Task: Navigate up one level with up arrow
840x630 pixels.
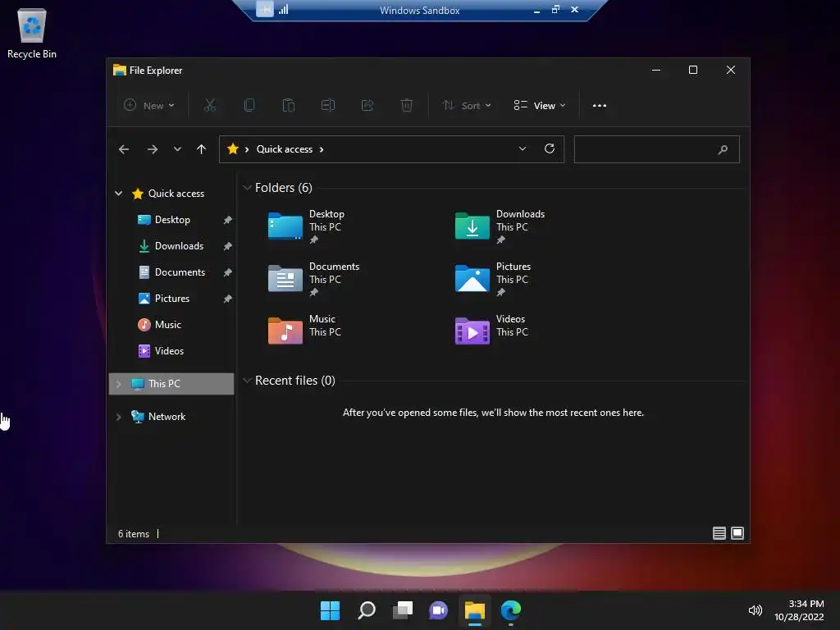Action: (x=201, y=149)
